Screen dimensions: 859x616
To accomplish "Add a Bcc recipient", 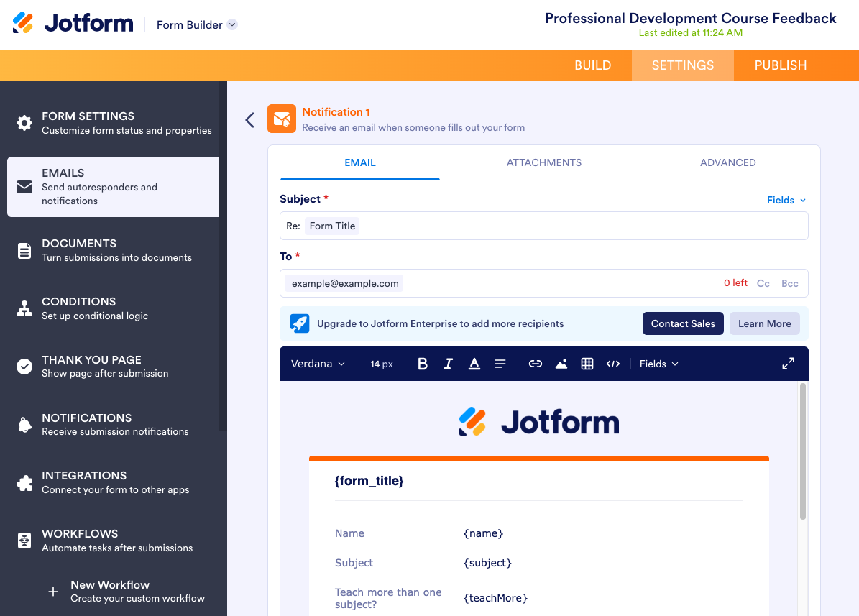I will pos(789,283).
